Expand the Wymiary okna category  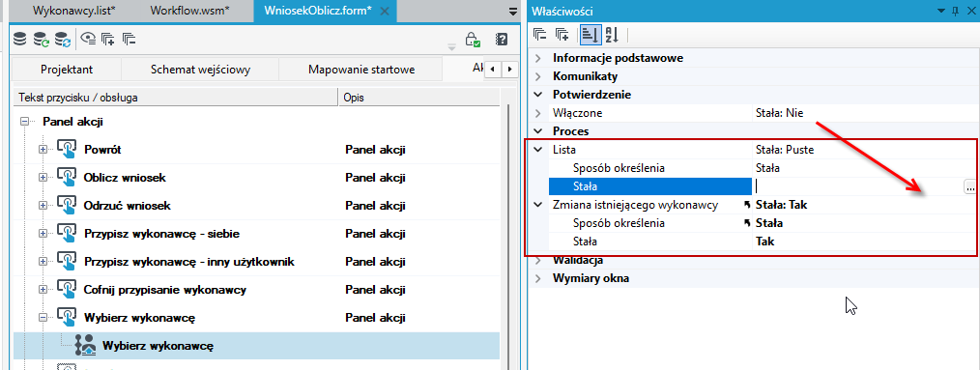[538, 278]
